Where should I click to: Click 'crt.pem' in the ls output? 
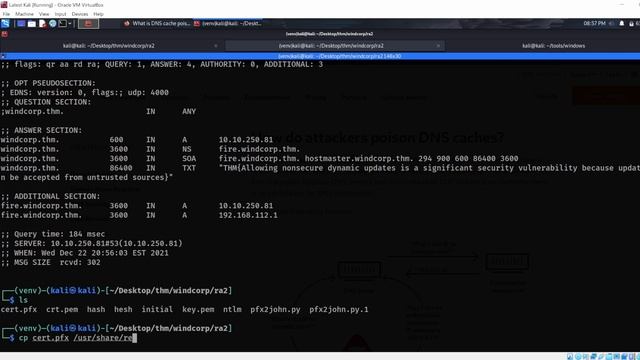click(x=62, y=309)
